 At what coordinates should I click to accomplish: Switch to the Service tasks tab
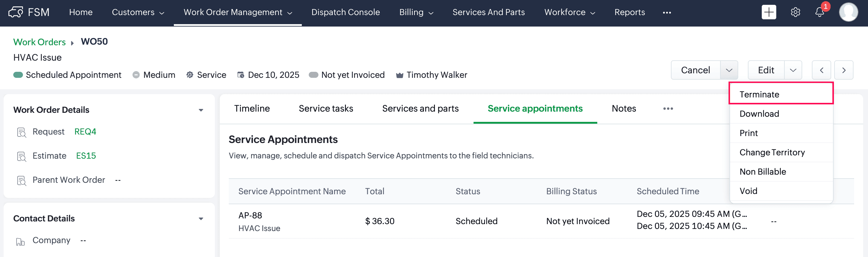[x=325, y=109]
